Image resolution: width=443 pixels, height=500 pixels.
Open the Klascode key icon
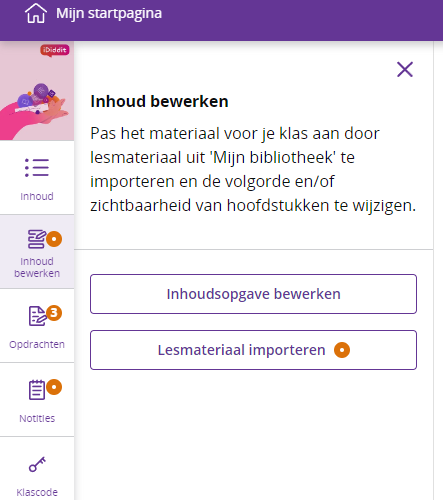pos(37,464)
